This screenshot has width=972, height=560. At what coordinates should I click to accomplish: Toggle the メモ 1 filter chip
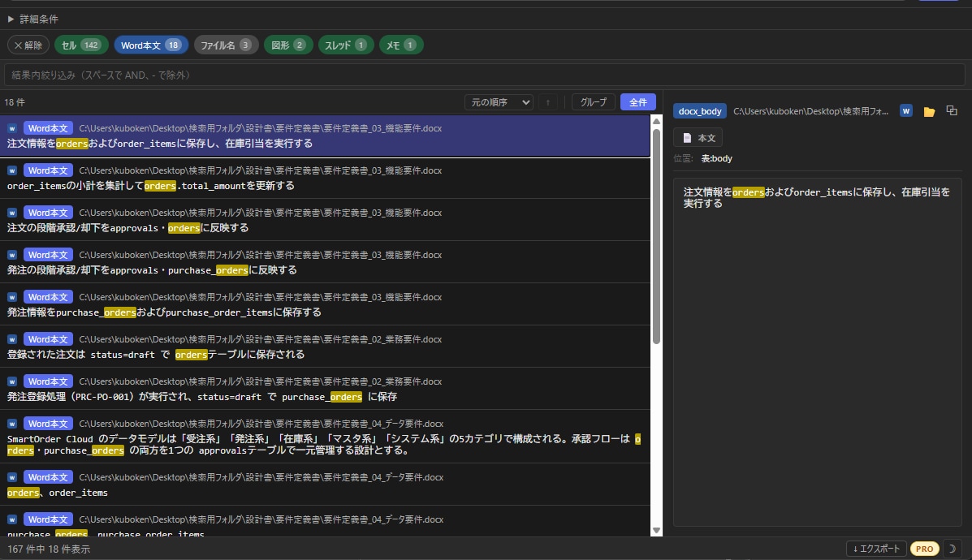pyautogui.click(x=400, y=45)
